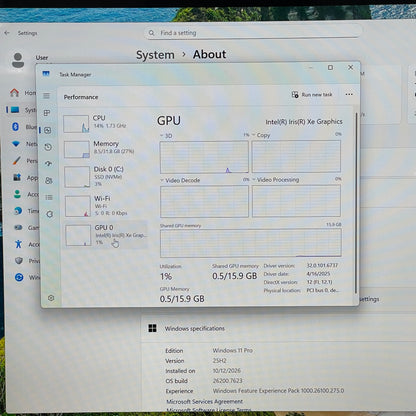This screenshot has height=416, width=416.
Task: Open Accessibility figure icon in Settings sidebar
Action: [x=18, y=244]
